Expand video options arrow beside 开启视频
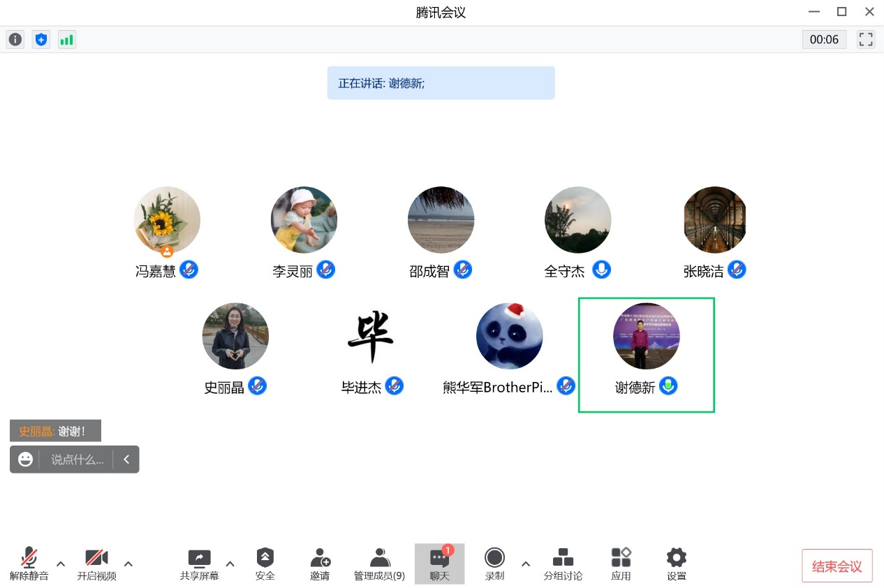 click(x=128, y=564)
